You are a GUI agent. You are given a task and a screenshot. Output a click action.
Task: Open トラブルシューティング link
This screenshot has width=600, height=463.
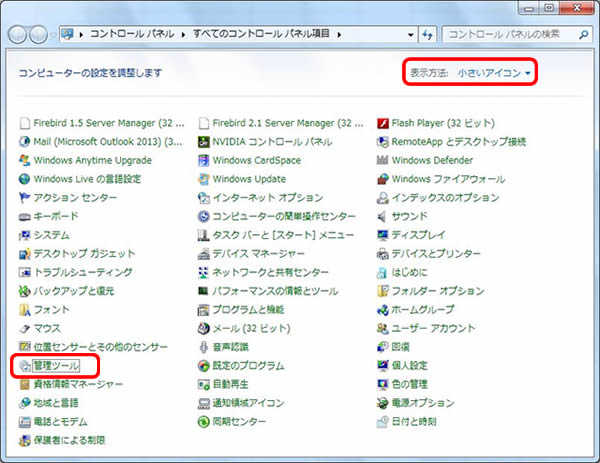pos(83,272)
